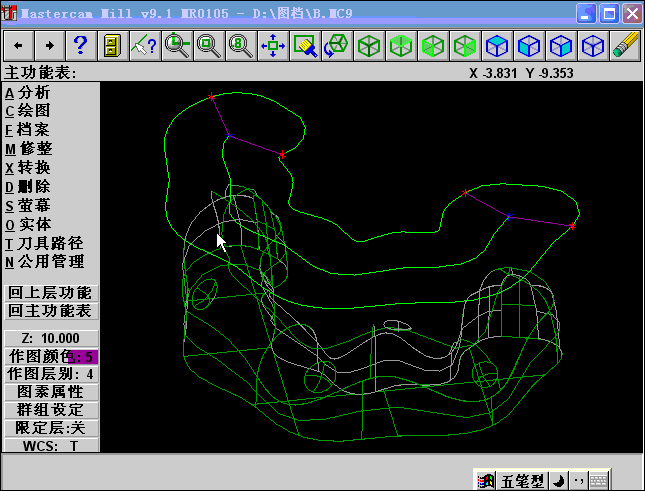
Task: Open the C 绘图 menu item
Action: pos(28,111)
